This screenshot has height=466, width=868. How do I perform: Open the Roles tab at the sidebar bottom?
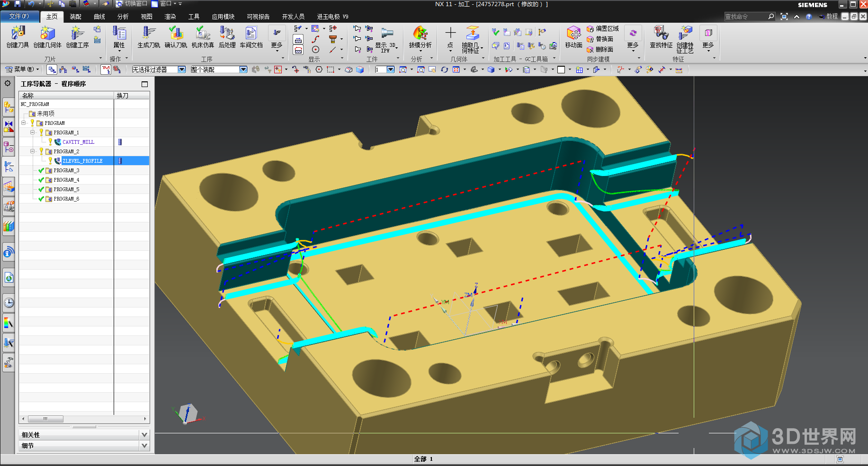[x=9, y=363]
